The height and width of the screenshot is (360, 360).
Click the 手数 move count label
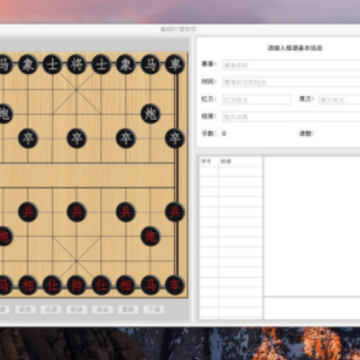click(209, 134)
